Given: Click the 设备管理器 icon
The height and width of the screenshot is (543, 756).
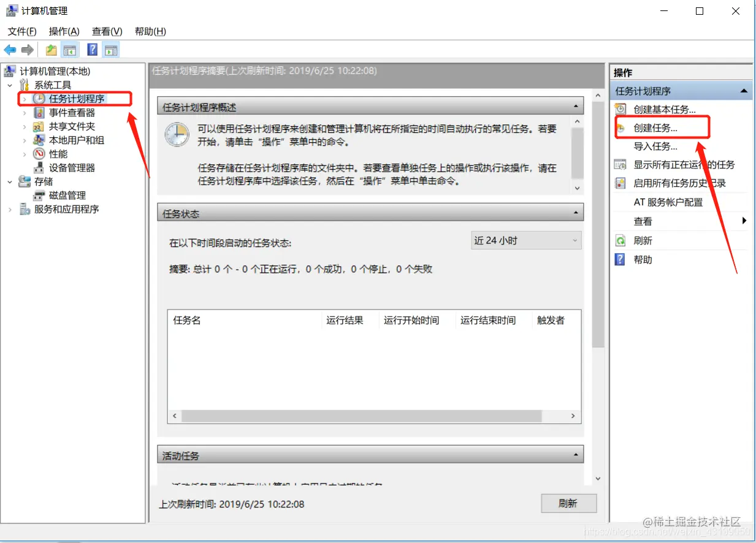Looking at the screenshot, I should coord(39,168).
